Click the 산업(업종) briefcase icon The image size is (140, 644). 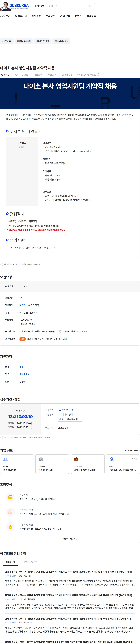click(76, 460)
